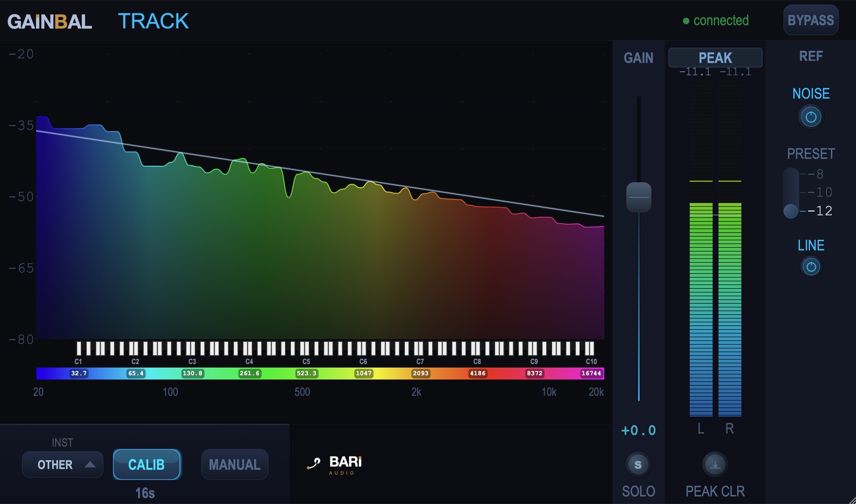Select the MANUAL mode button
The image size is (856, 504).
[234, 464]
